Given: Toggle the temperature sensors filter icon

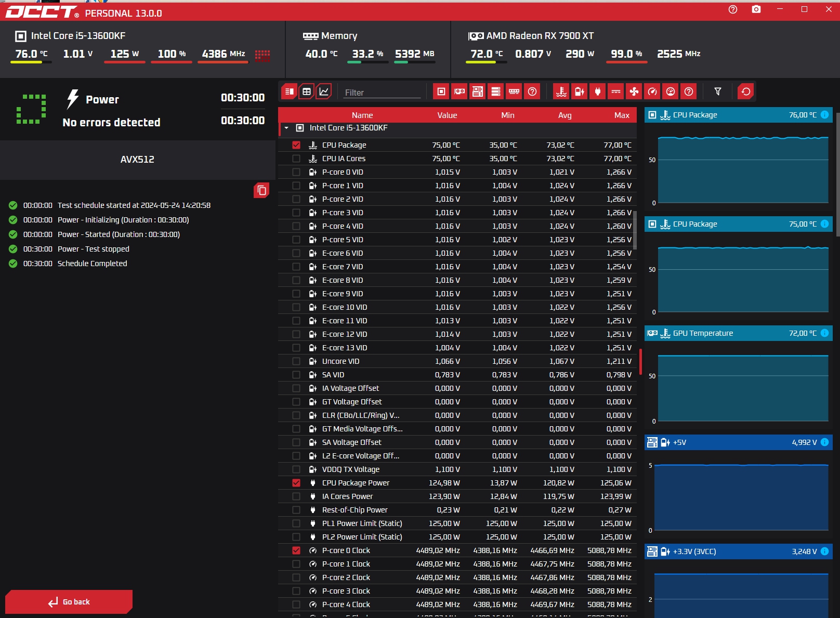Looking at the screenshot, I should pos(561,91).
